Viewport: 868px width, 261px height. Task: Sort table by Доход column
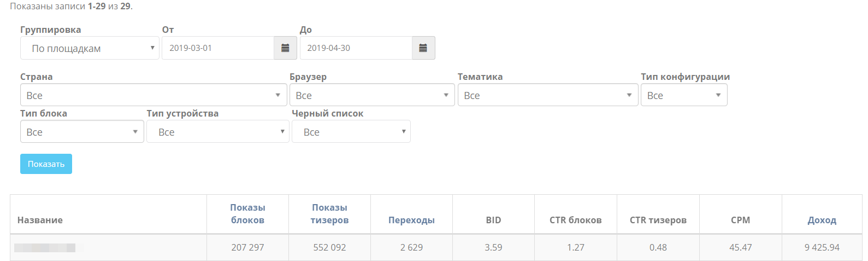point(822,220)
